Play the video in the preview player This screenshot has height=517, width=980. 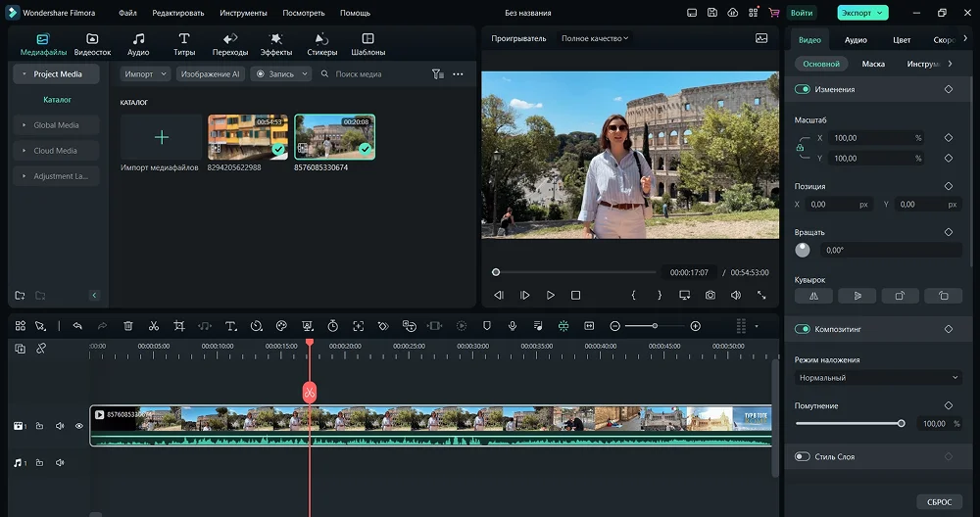551,295
